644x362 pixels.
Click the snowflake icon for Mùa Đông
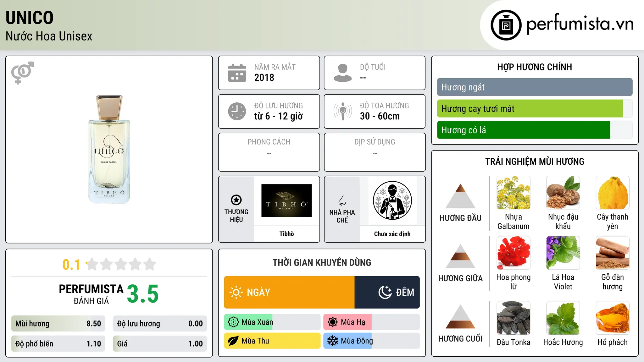click(333, 341)
